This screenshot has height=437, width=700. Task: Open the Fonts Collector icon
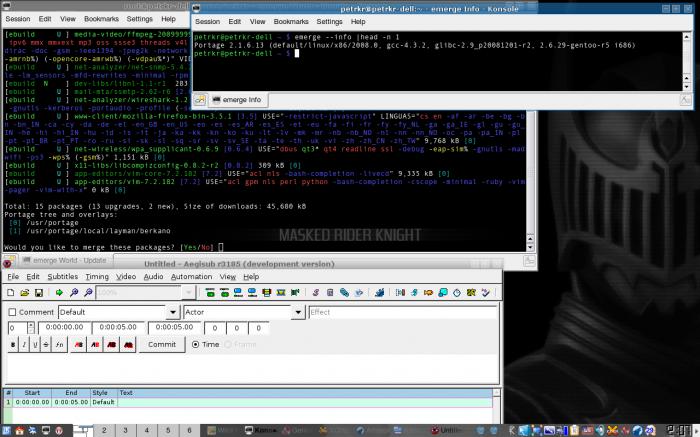(x=358, y=292)
